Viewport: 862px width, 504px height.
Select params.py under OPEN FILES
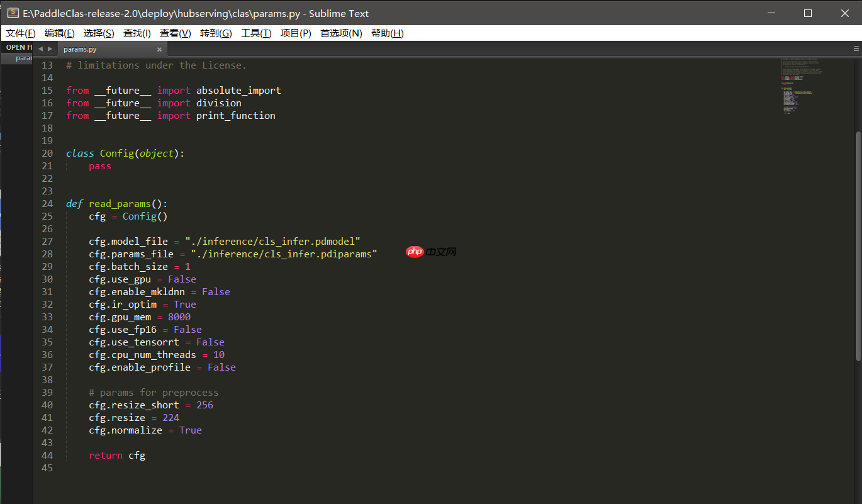(23, 57)
